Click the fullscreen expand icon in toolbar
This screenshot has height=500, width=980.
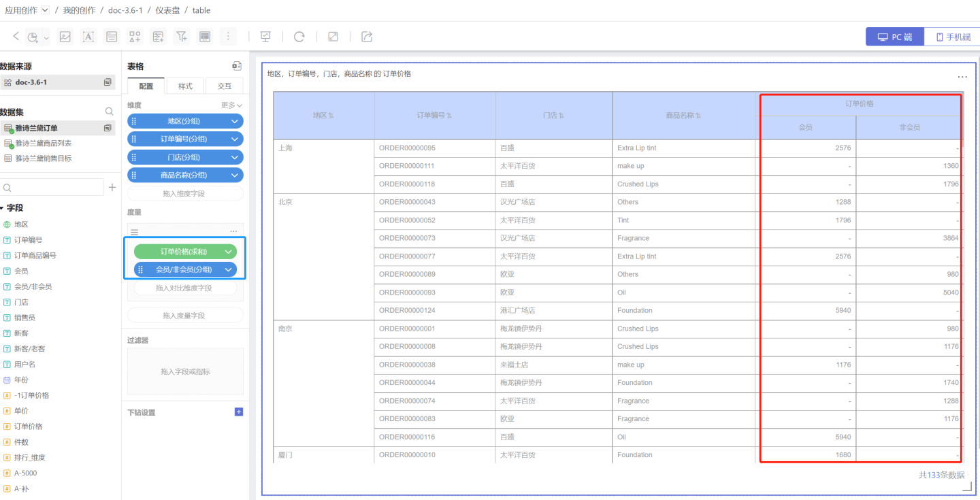[x=333, y=37]
